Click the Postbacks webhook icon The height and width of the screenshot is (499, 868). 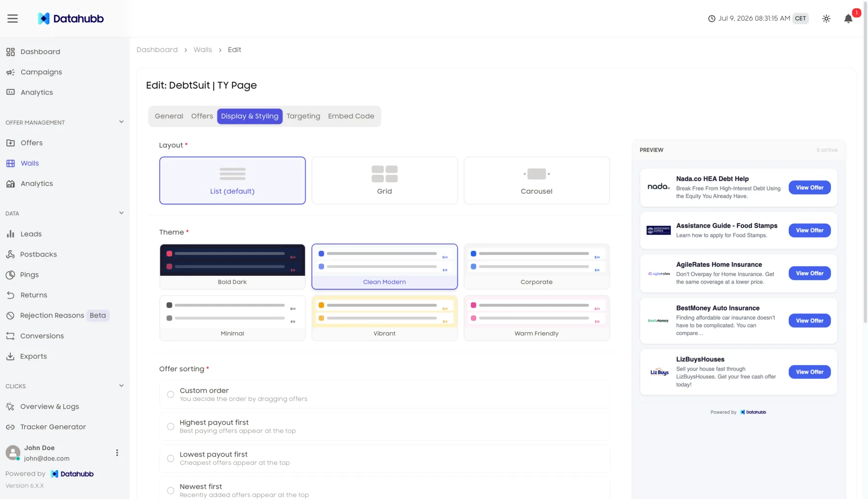point(11,254)
